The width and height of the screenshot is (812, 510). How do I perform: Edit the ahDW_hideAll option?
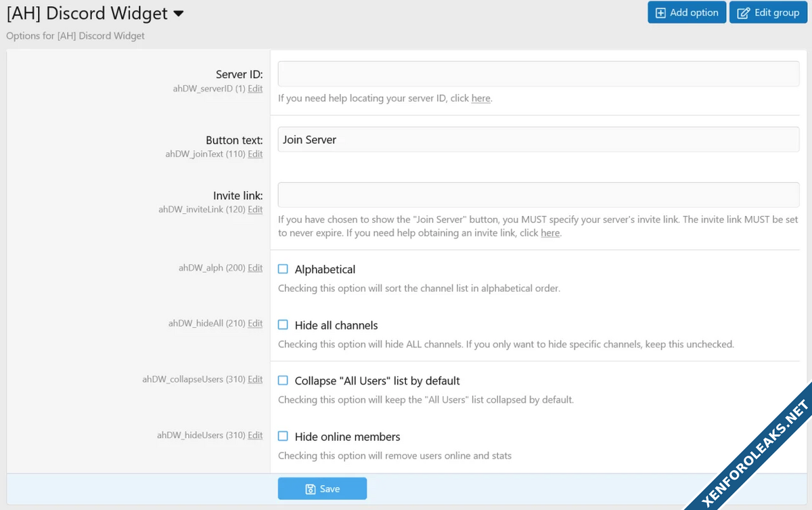point(255,324)
